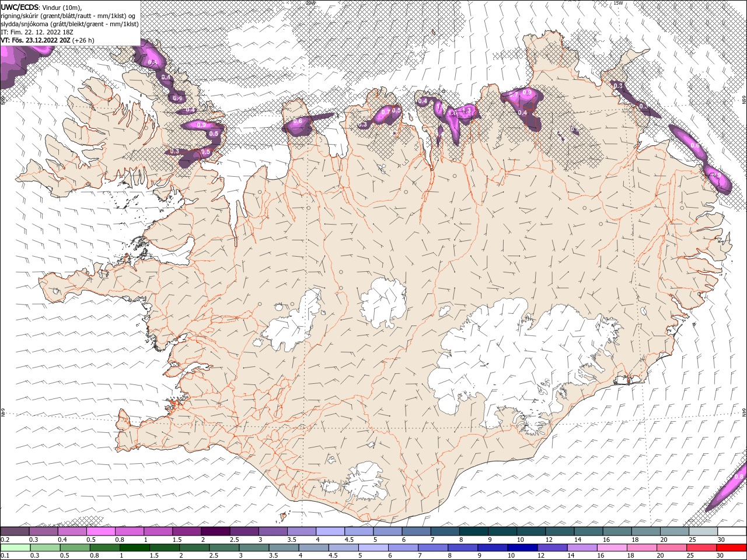Pick the deep blue rain swatch labeled 10
747x560 pixels.
point(522,547)
